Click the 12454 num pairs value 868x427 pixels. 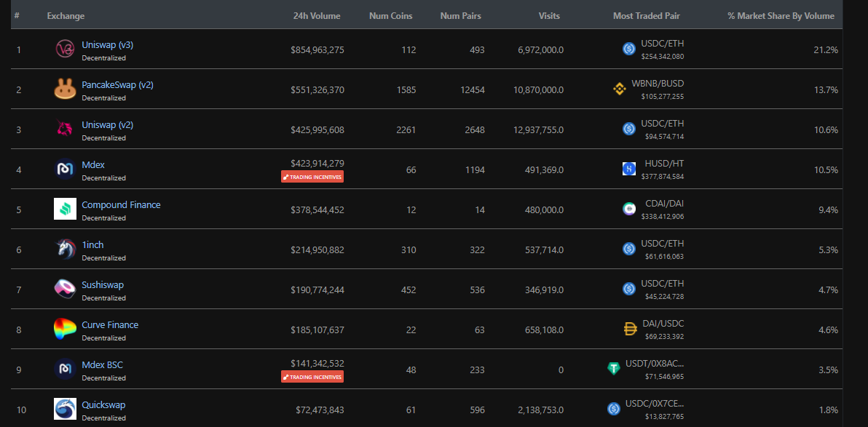tap(472, 89)
